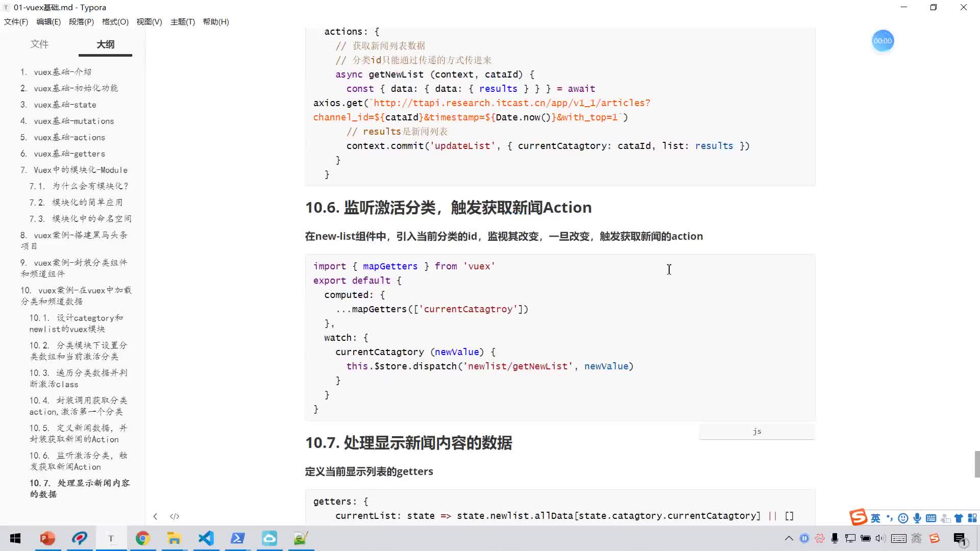Image resolution: width=980 pixels, height=551 pixels.
Task: Click the tray microphone icon
Action: (835, 538)
